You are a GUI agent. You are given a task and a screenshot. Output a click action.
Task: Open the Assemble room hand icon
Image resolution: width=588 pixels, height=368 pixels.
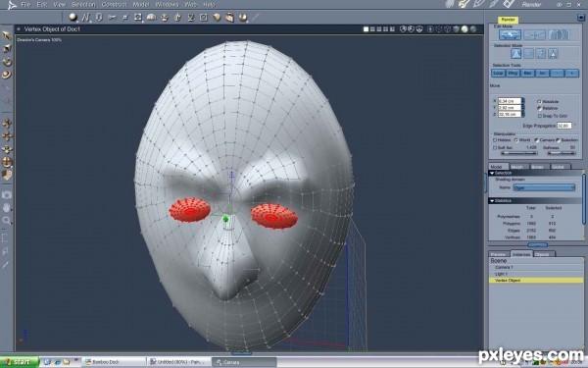tap(450, 4)
